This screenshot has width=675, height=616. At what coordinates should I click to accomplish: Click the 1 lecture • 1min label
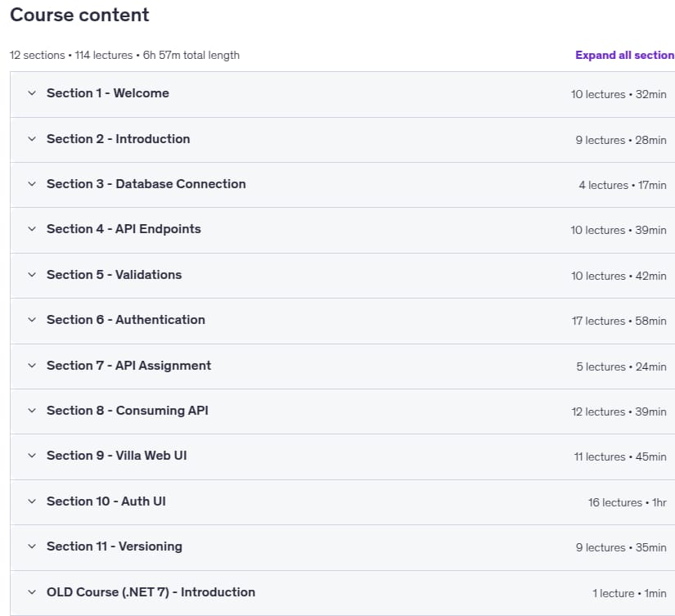coord(629,593)
